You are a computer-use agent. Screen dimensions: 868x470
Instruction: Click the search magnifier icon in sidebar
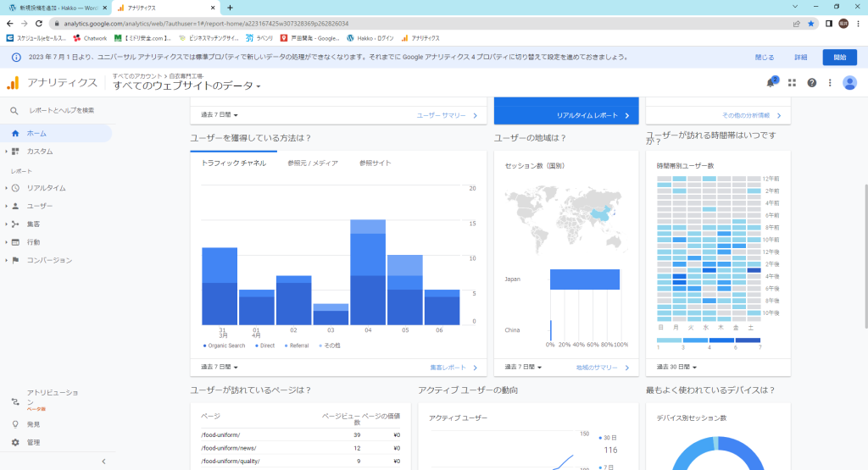[x=14, y=111]
